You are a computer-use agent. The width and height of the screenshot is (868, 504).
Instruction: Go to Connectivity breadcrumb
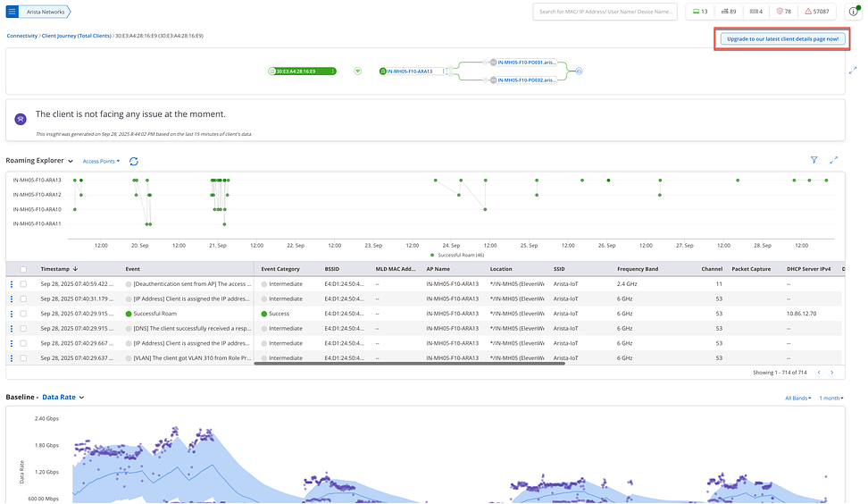pyautogui.click(x=22, y=36)
